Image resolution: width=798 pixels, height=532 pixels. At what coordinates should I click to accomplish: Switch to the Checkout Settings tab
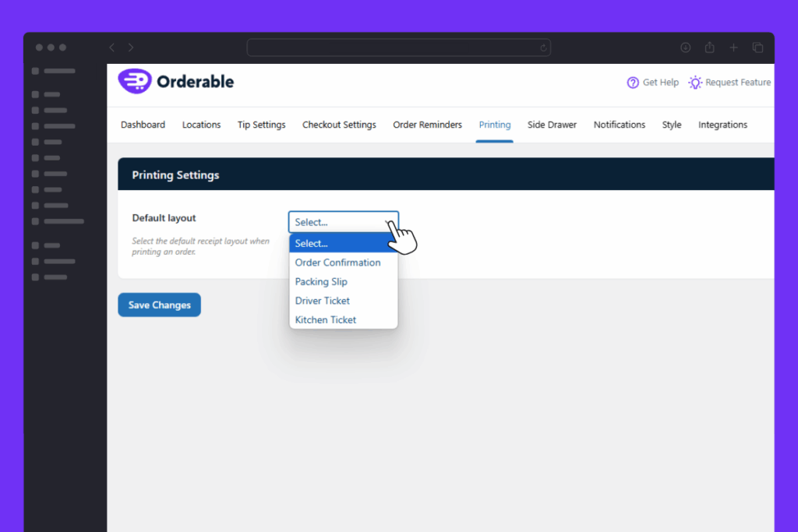click(339, 125)
